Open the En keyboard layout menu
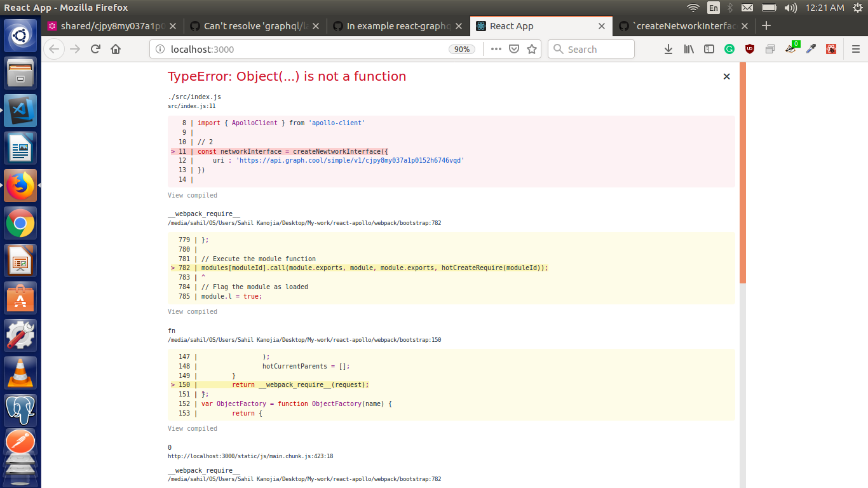The width and height of the screenshot is (868, 488). pos(713,8)
